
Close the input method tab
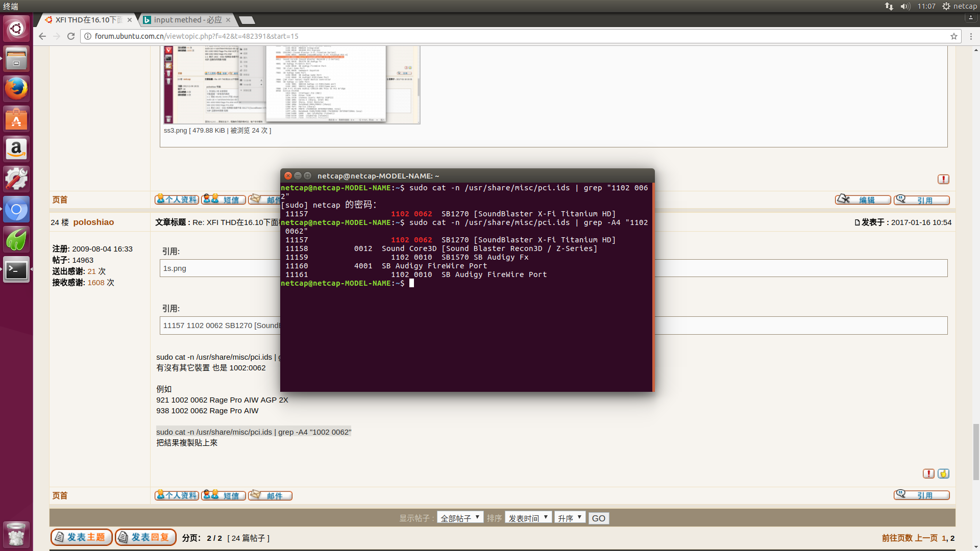click(x=228, y=20)
